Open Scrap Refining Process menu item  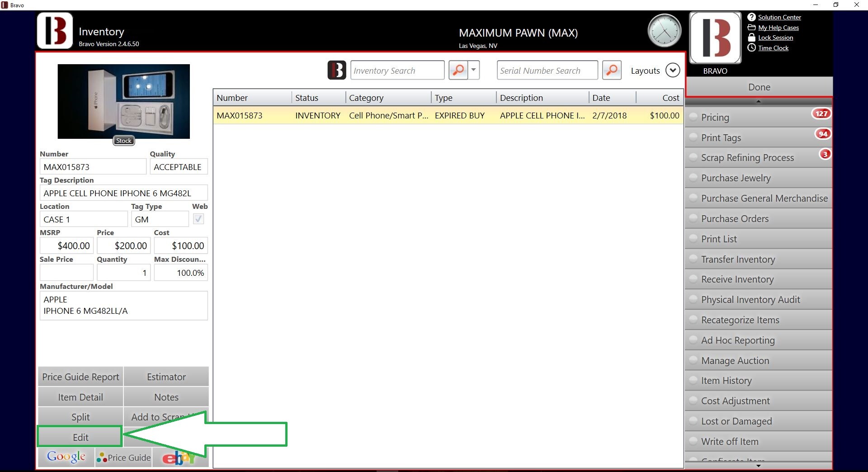759,158
